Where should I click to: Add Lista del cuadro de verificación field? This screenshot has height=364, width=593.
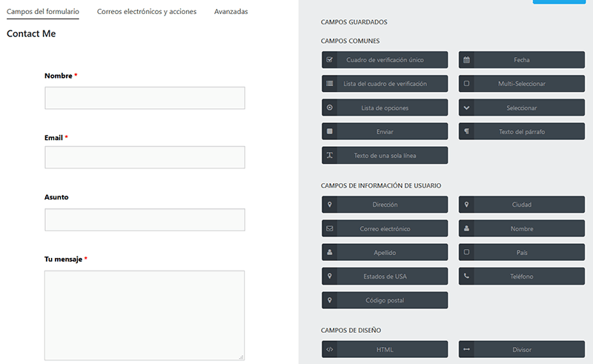385,84
